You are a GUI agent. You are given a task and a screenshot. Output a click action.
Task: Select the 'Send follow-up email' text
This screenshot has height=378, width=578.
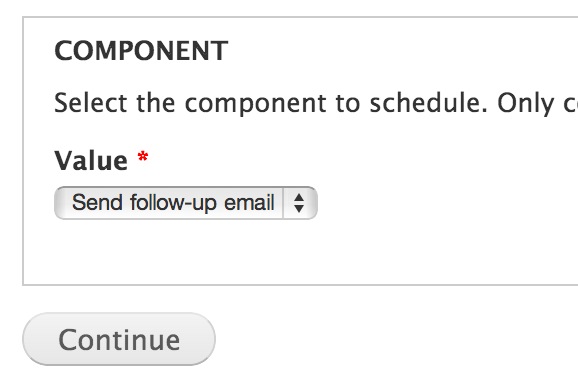(x=173, y=202)
